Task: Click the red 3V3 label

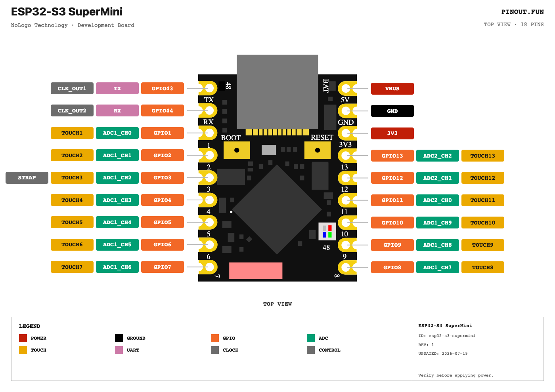Action: point(392,133)
